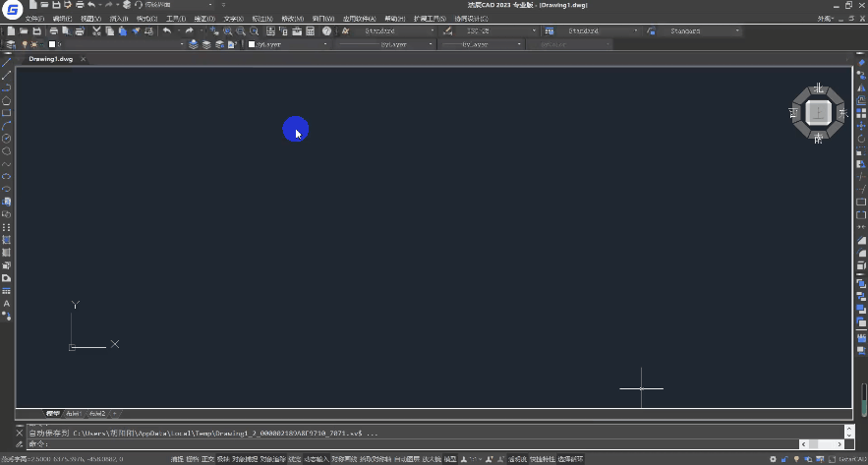Toggle 正交 ortho mode in status bar
The width and height of the screenshot is (868, 465).
[207, 459]
